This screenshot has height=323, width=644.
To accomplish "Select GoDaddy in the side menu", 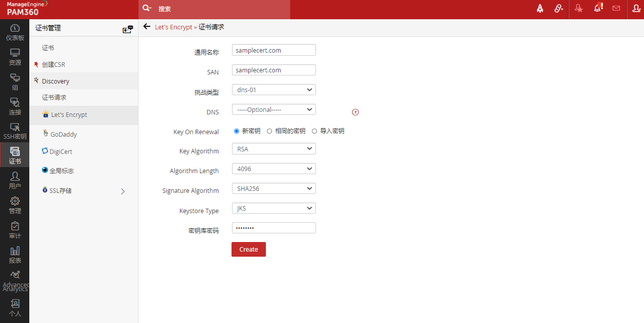I will 64,134.
